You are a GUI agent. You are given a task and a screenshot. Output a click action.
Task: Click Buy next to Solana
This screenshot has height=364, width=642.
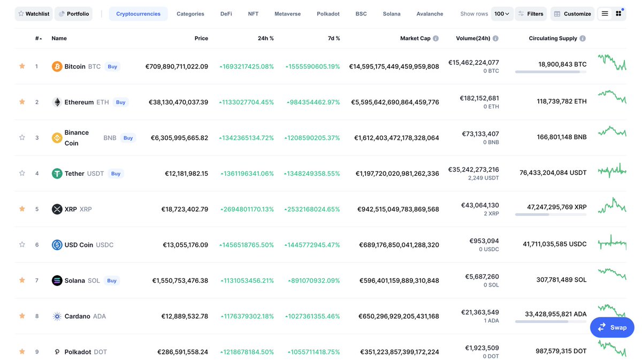coord(111,281)
